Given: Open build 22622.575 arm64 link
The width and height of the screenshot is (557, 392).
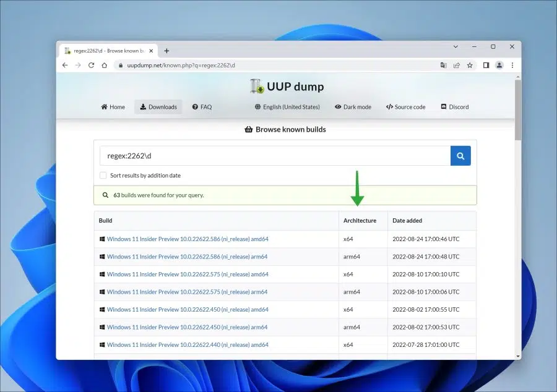Looking at the screenshot, I should tap(187, 292).
